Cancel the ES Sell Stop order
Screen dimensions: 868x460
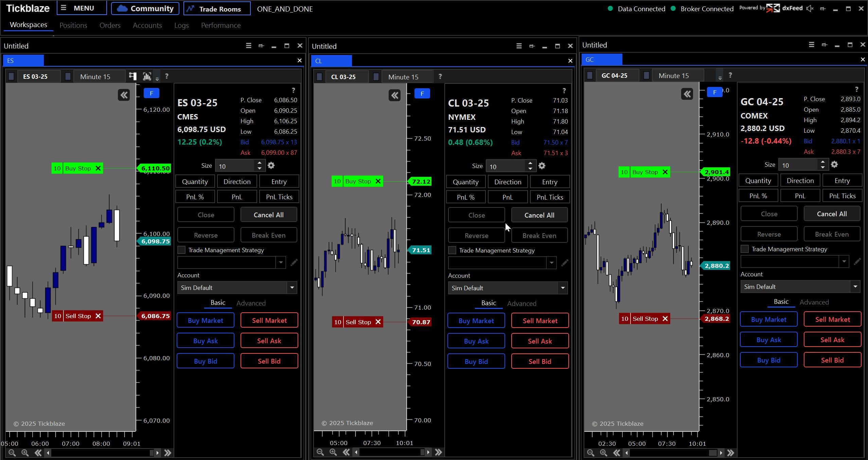pyautogui.click(x=98, y=316)
